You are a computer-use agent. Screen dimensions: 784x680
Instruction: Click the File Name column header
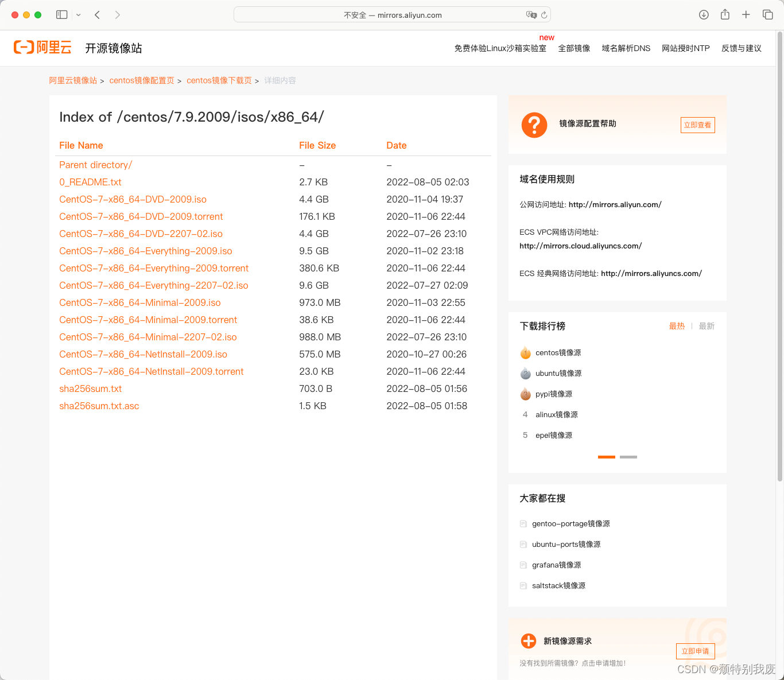point(81,145)
